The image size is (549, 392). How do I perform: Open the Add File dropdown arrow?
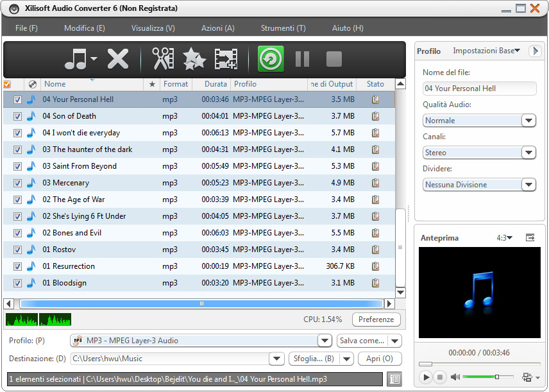(94, 59)
